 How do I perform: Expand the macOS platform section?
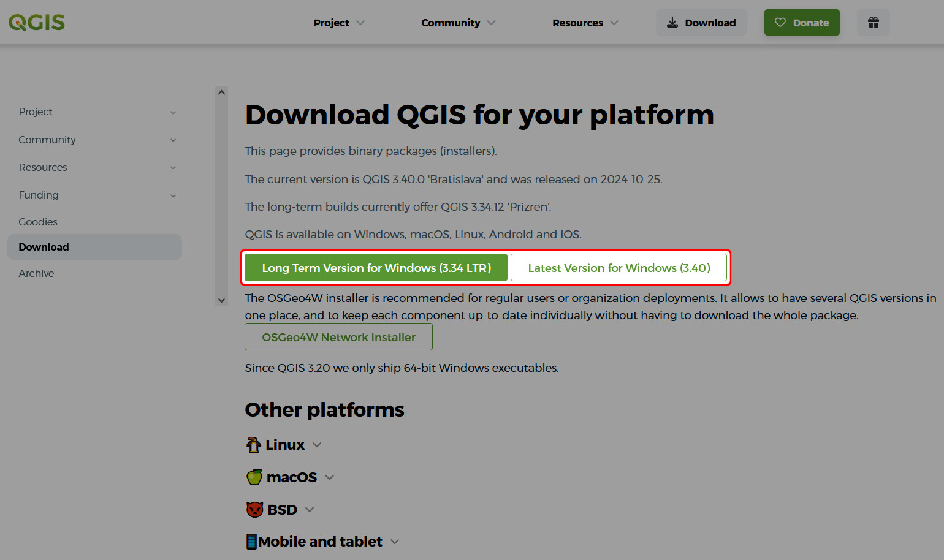(291, 477)
